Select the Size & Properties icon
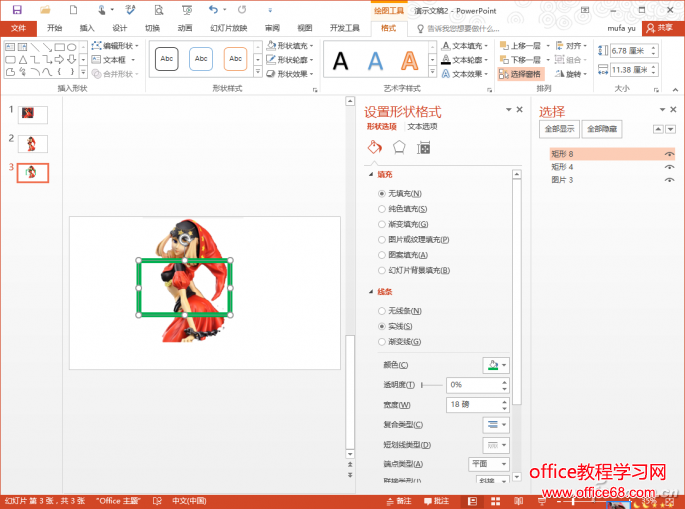This screenshot has width=685, height=509. [423, 148]
